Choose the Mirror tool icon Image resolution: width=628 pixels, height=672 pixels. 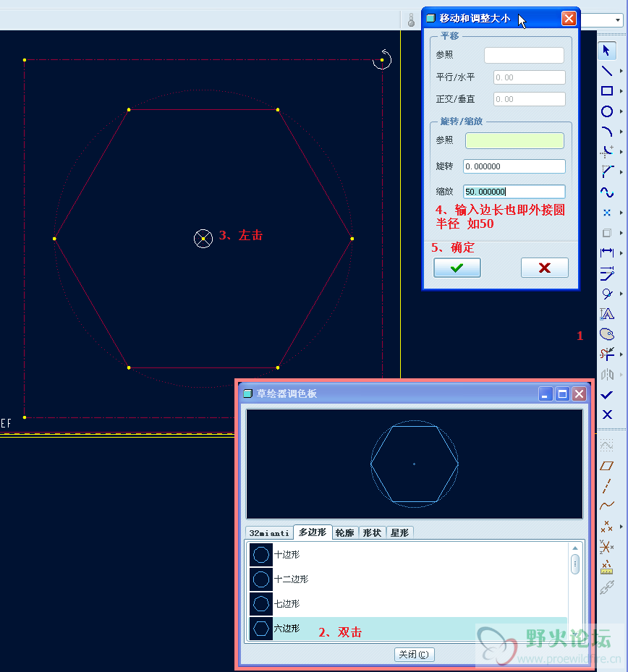click(x=606, y=375)
